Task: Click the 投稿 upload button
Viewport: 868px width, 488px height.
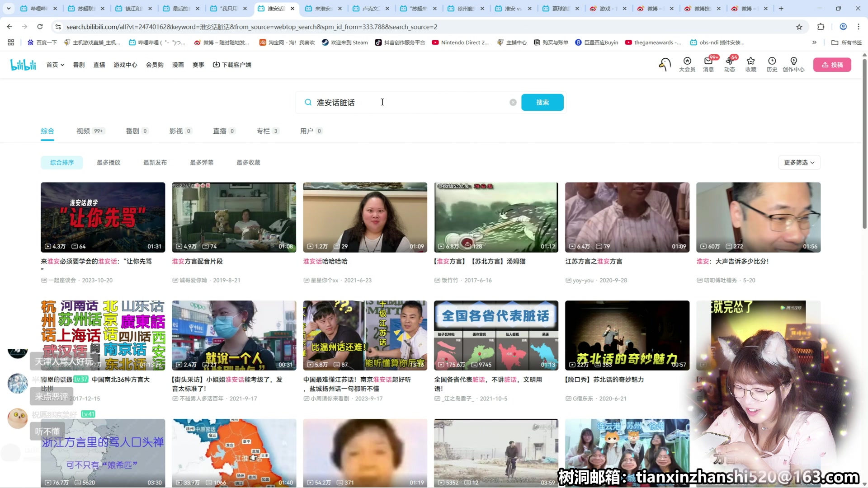Action: 832,65
